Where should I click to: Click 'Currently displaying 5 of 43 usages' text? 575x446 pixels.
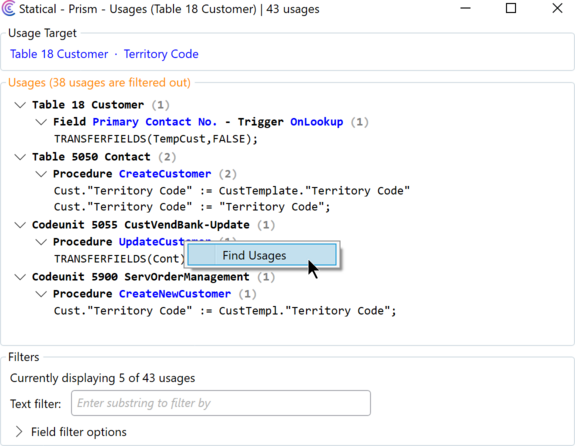[x=102, y=378]
